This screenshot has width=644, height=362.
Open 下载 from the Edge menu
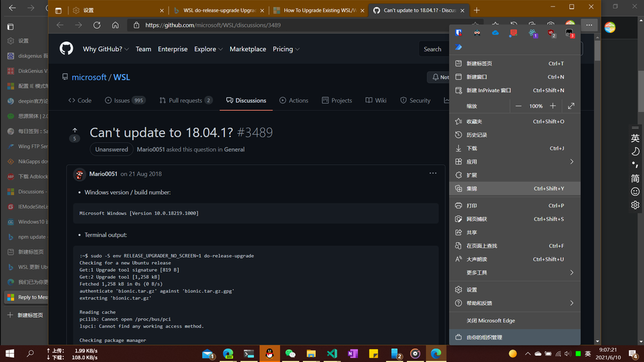click(x=514, y=148)
